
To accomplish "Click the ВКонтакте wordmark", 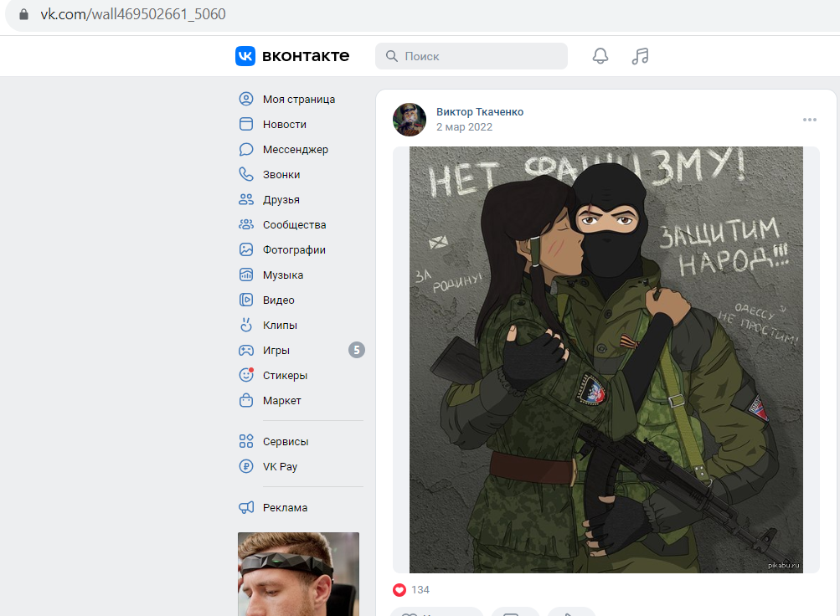I will click(306, 56).
